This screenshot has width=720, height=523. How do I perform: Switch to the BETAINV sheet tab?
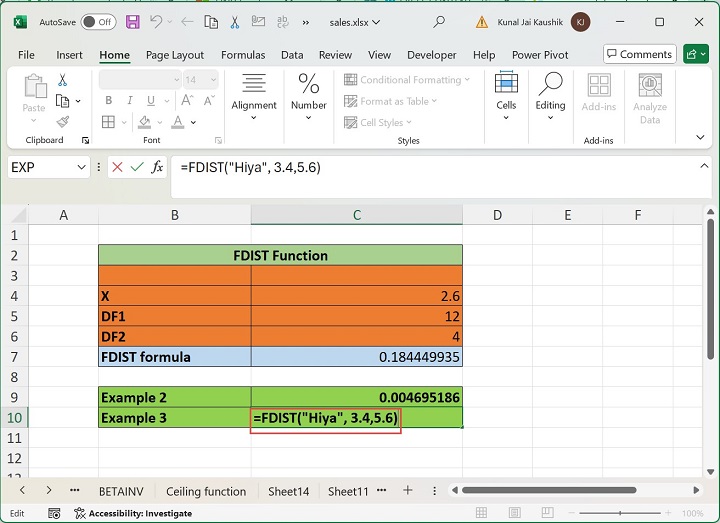click(123, 491)
